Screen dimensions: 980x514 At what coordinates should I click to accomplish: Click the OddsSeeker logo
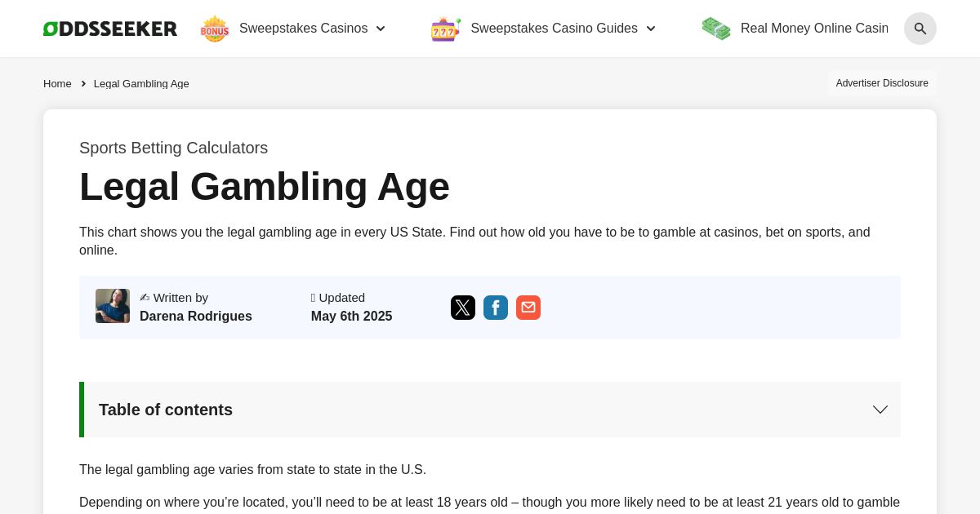click(x=109, y=28)
